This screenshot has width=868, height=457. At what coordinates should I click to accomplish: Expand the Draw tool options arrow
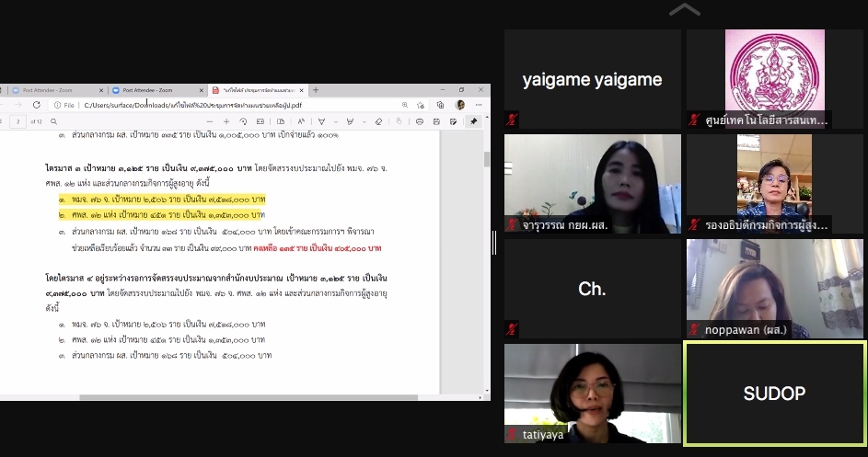click(x=335, y=121)
